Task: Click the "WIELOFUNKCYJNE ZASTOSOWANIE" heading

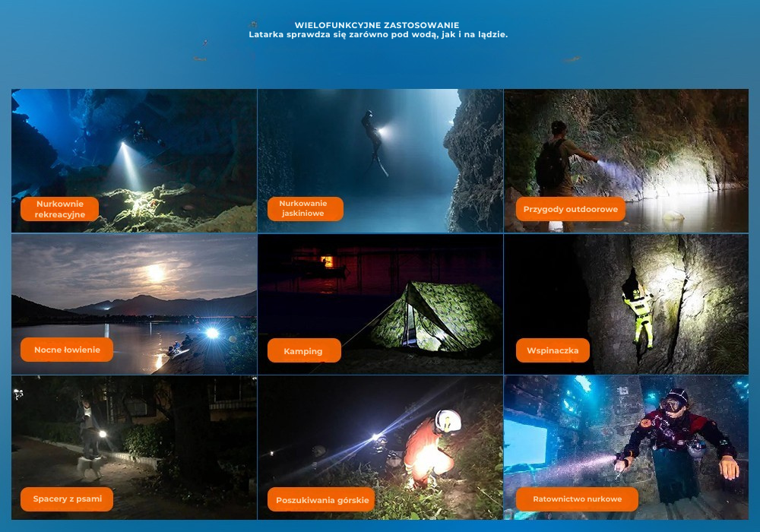Action: point(377,25)
